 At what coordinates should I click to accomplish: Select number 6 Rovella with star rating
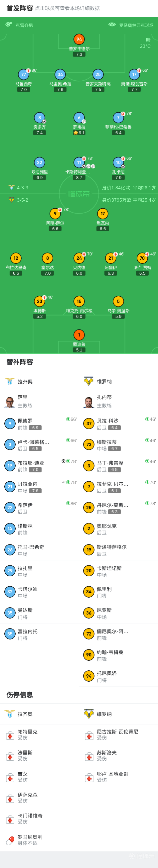pyautogui.click(x=79, y=118)
